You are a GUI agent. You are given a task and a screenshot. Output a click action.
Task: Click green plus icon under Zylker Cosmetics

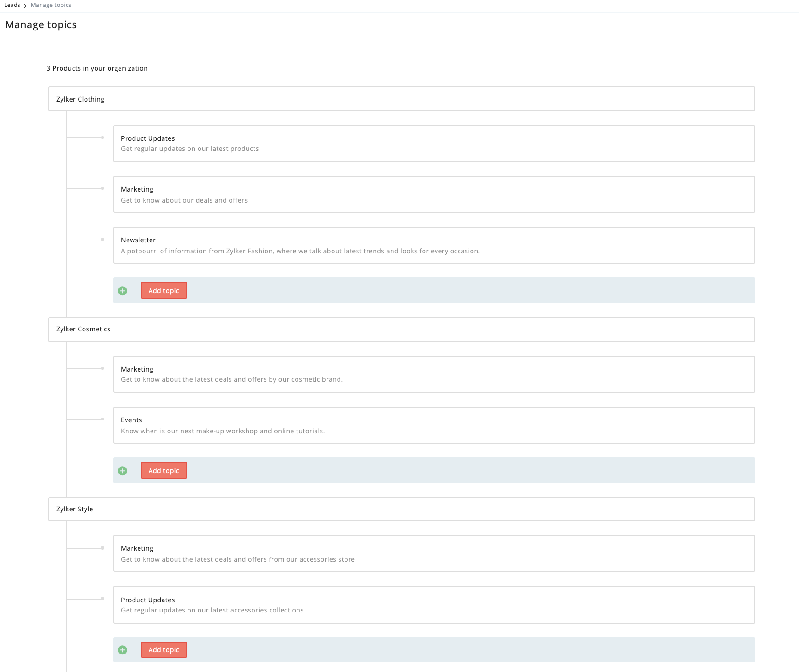(122, 471)
